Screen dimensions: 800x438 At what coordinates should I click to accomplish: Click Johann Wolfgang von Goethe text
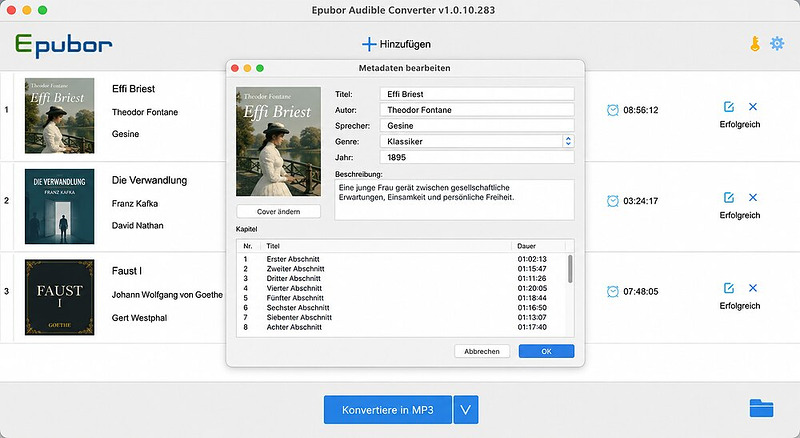(x=167, y=295)
